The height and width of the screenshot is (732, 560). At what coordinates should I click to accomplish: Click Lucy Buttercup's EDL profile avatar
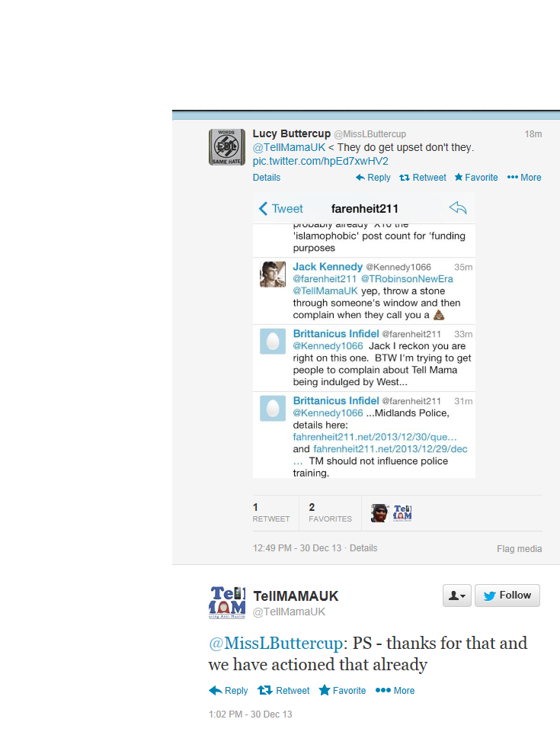[x=227, y=147]
